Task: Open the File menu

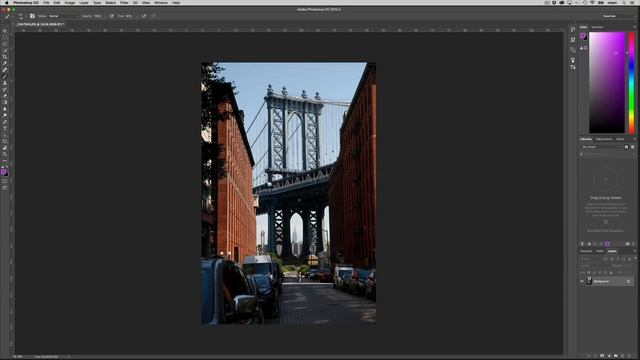Action: 46,2
